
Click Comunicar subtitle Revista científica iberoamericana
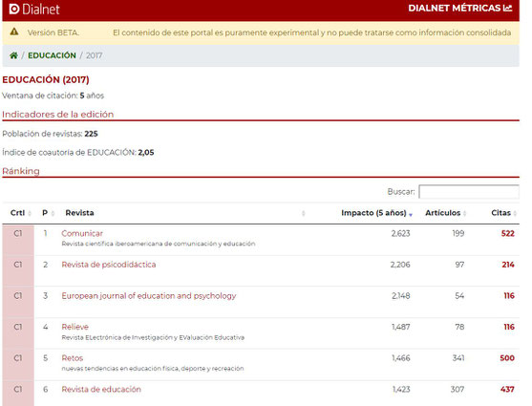[159, 244]
